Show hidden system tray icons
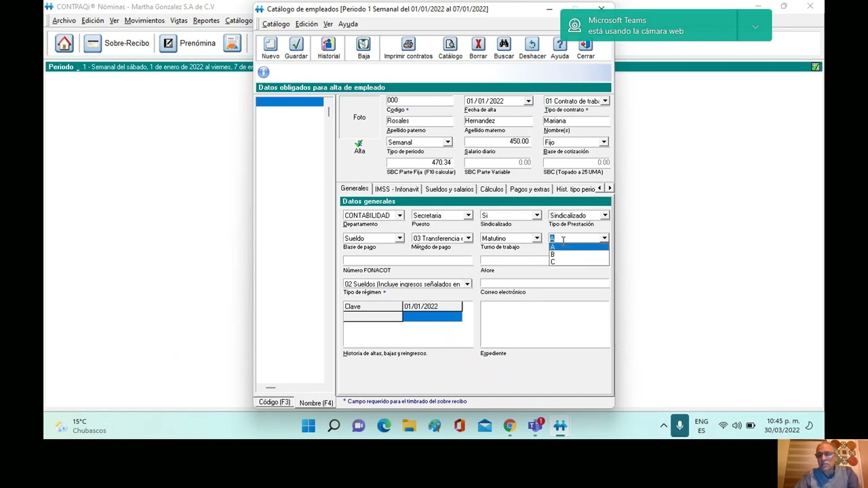868x488 pixels. [663, 426]
